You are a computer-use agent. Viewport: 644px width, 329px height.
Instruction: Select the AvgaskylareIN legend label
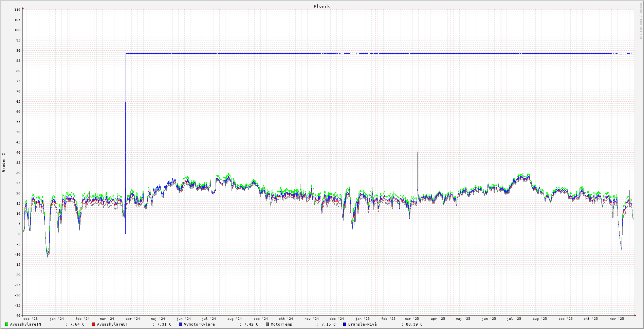click(25, 324)
